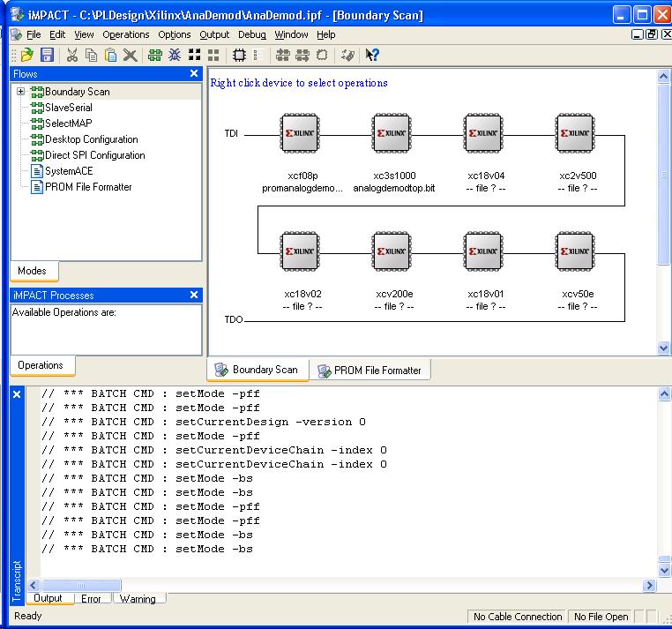
Task: Click the blue bug debug chain icon
Action: click(175, 55)
